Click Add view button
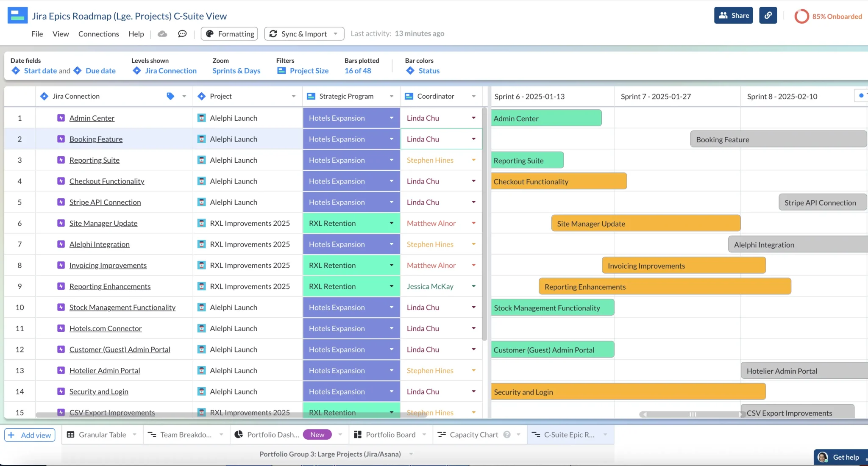 coord(30,435)
